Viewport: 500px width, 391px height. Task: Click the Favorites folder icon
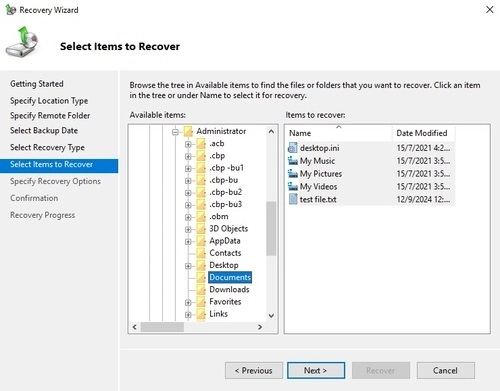(201, 302)
